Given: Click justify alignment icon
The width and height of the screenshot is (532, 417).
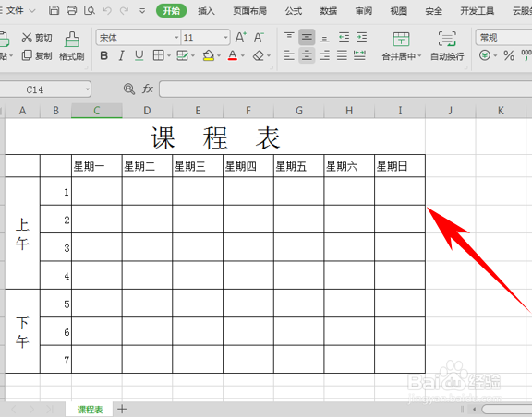Looking at the screenshot, I should pyautogui.click(x=342, y=55).
